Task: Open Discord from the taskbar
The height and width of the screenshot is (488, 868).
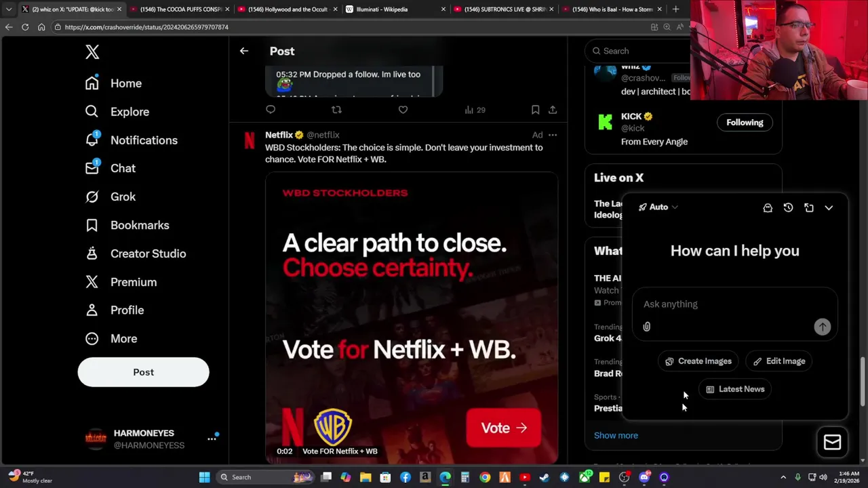Action: pyautogui.click(x=644, y=477)
